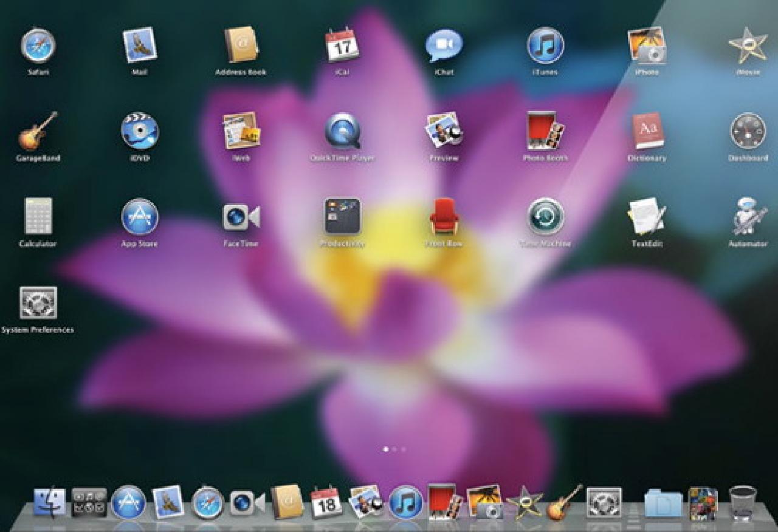Open Preview from the Launchpad grid
Screen dimensions: 778x532
(444, 131)
